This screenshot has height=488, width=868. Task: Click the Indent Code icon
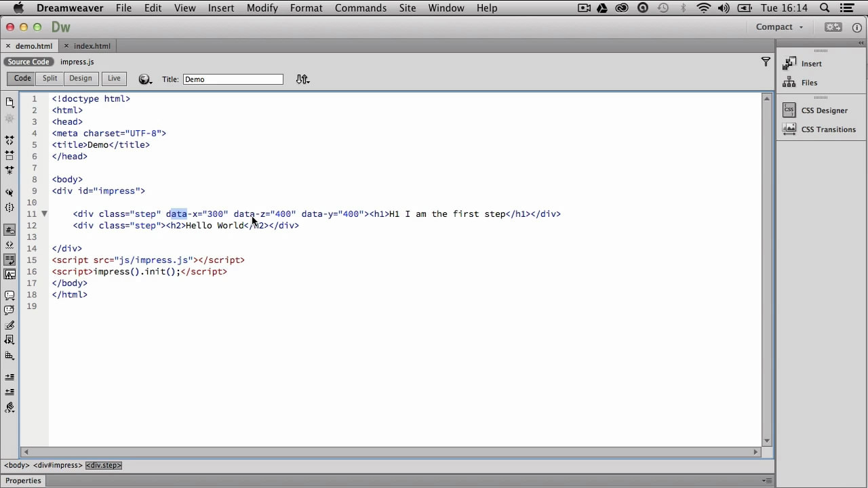click(9, 377)
